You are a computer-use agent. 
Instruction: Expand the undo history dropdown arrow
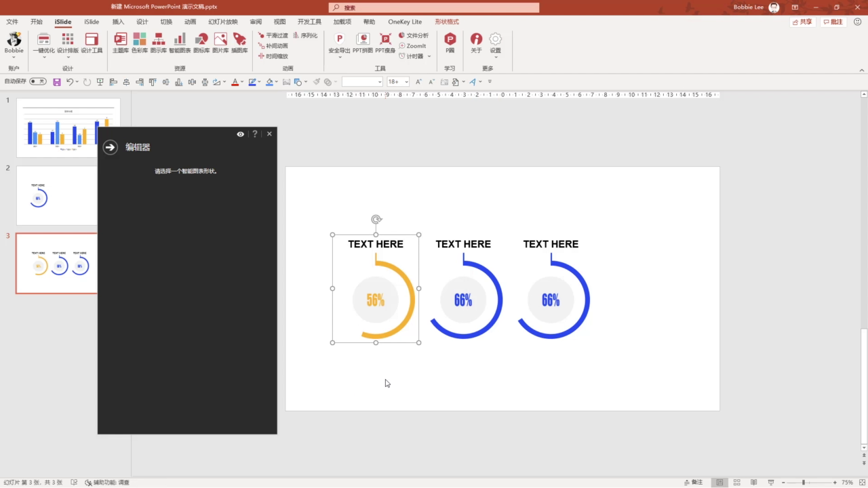point(77,82)
